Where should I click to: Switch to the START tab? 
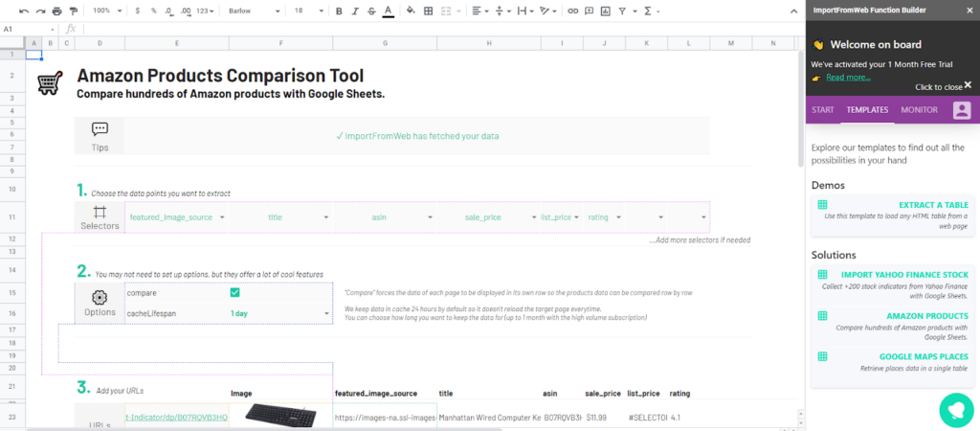point(822,110)
